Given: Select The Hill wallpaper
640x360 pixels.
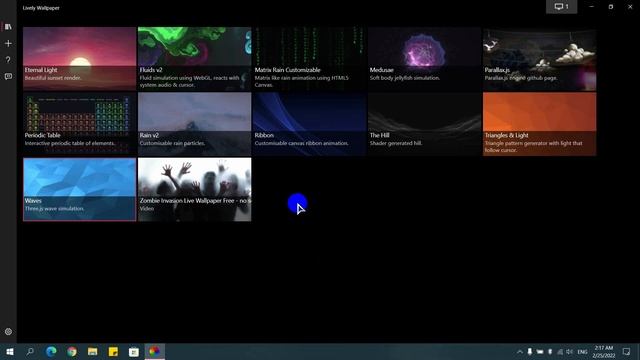Looking at the screenshot, I should coord(424,124).
